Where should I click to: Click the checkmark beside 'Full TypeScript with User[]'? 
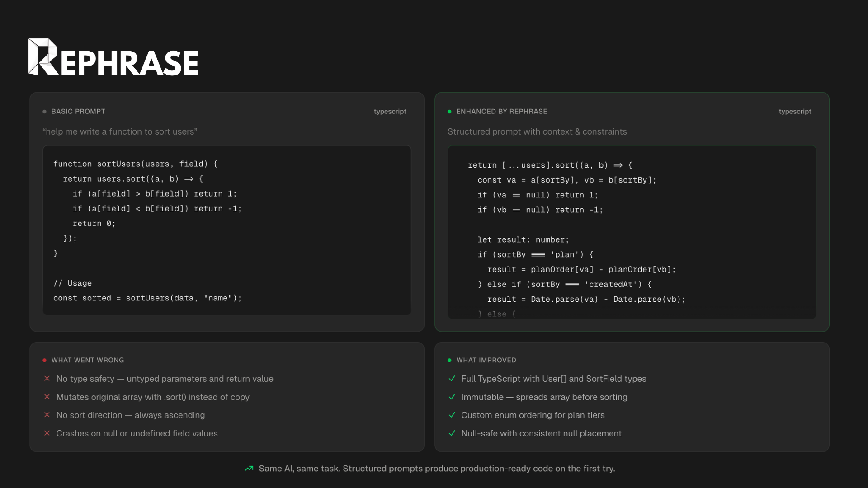tap(452, 379)
